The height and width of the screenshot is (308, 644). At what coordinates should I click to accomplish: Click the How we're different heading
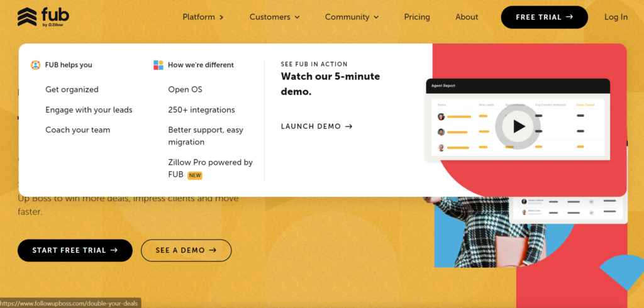tap(201, 65)
